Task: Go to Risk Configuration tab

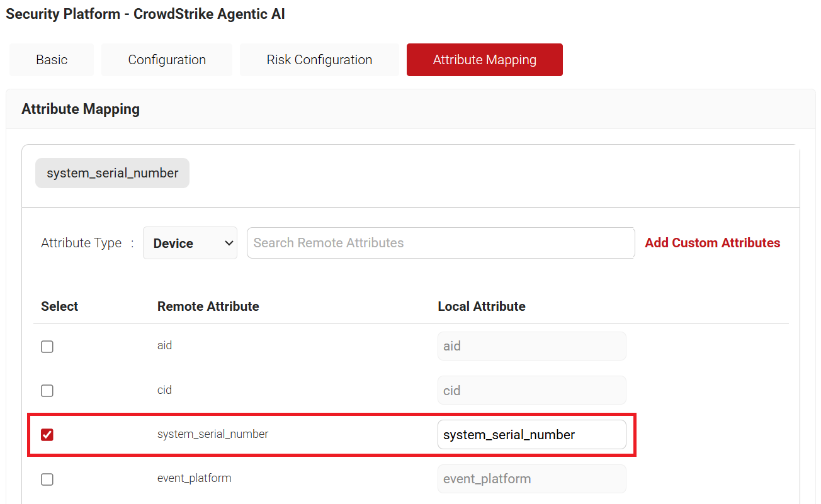Action: pyautogui.click(x=319, y=60)
